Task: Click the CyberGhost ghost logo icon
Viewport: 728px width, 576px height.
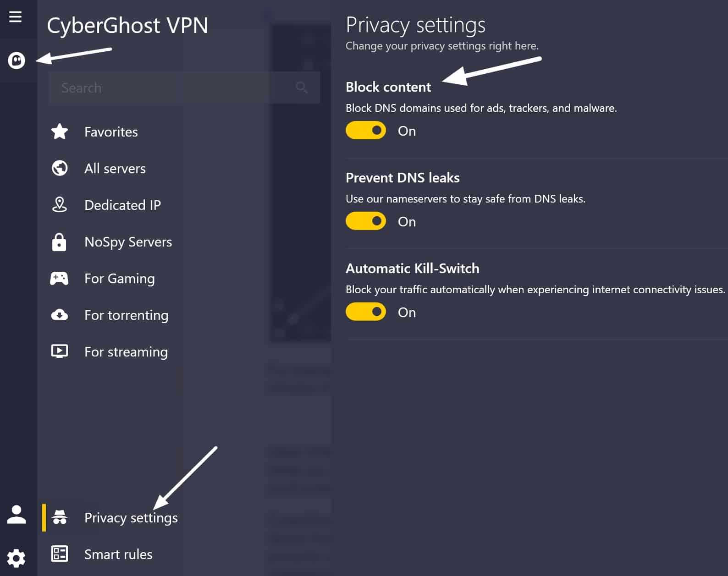Action: click(17, 60)
